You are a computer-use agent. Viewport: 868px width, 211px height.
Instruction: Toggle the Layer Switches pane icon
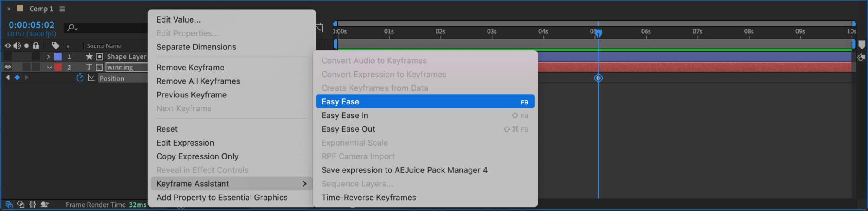click(9, 205)
